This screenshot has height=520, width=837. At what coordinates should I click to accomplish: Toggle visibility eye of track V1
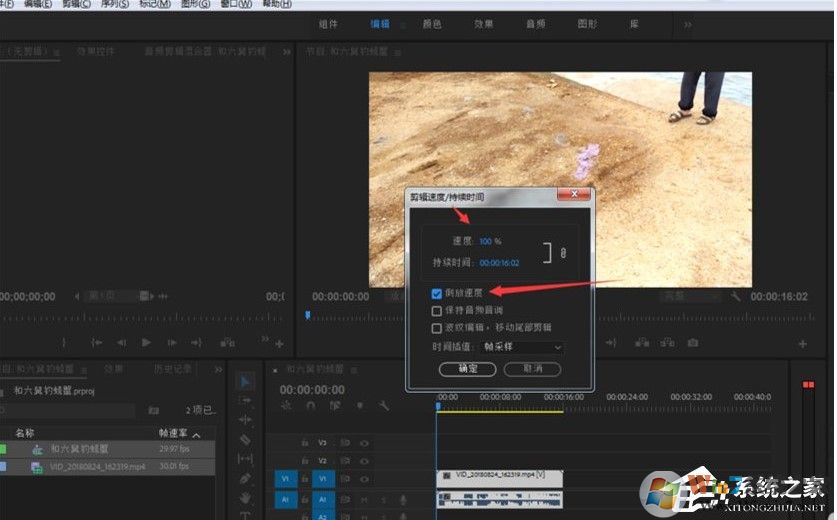365,478
